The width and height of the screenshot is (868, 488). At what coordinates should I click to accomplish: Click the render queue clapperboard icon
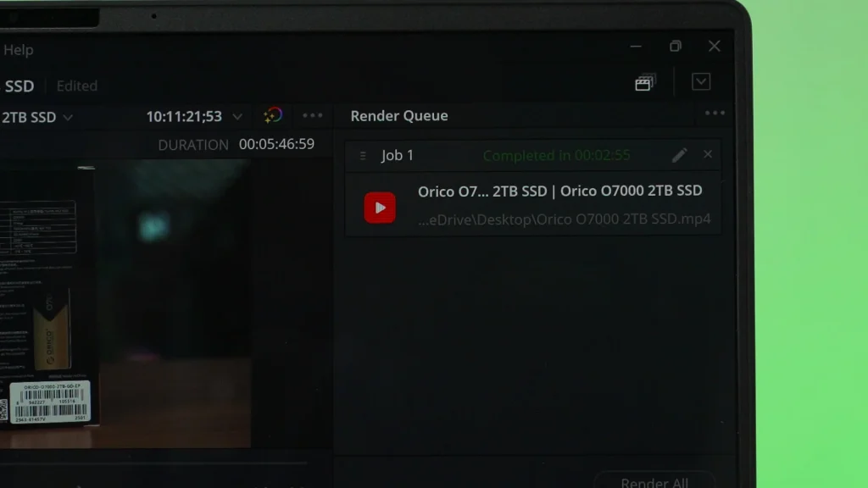click(645, 82)
